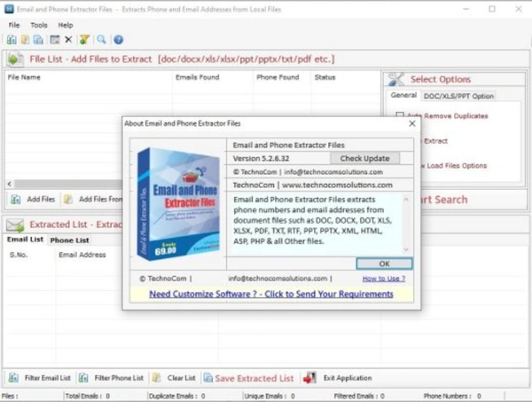
Task: Click the Total Emails status bar entry
Action: pyautogui.click(x=87, y=396)
